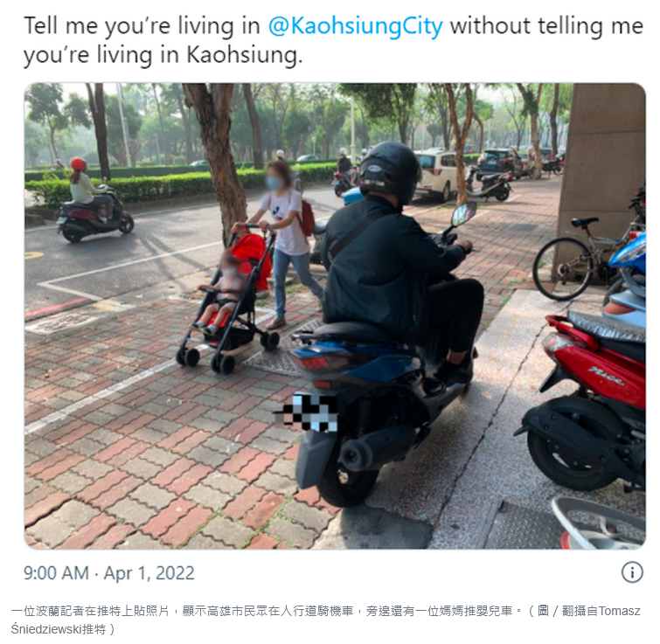Open the embedded tweet photo

[335, 316]
